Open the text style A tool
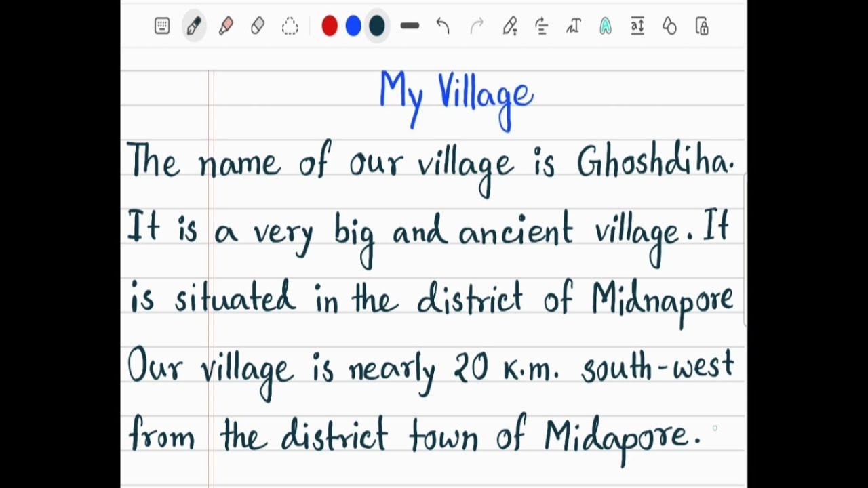Viewport: 868px width, 488px height. (606, 26)
